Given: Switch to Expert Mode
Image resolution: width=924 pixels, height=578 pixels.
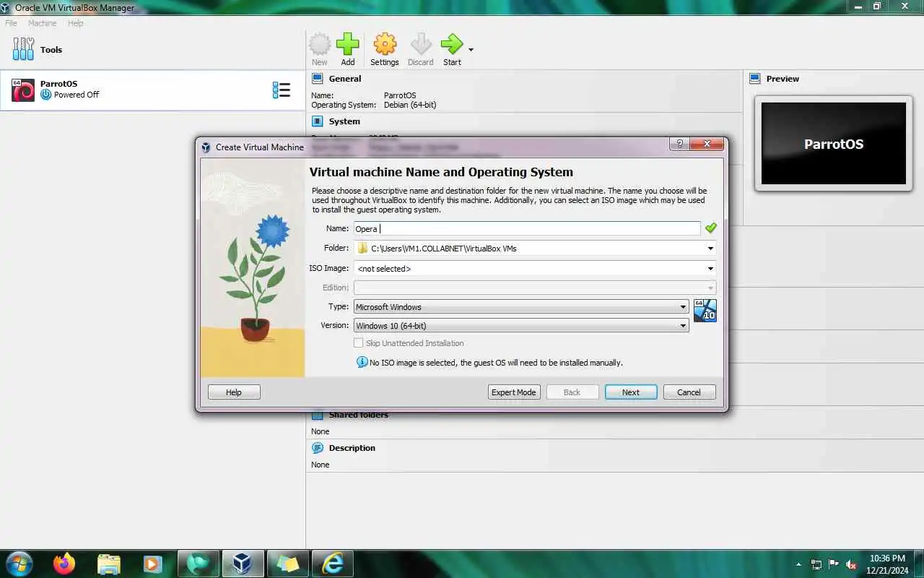Looking at the screenshot, I should 514,392.
